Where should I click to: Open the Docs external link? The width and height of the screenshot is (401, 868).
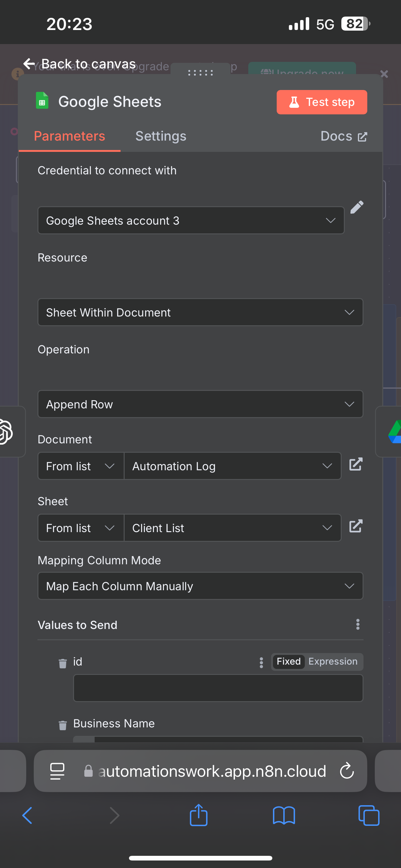tap(344, 136)
